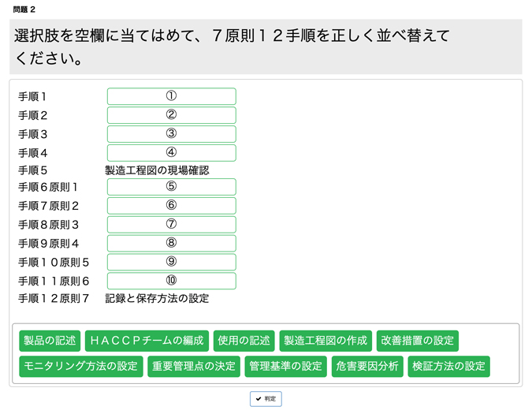This screenshot has width=532, height=414.
Task: Choose the 製造工程図の作成 option
Action: 326,341
